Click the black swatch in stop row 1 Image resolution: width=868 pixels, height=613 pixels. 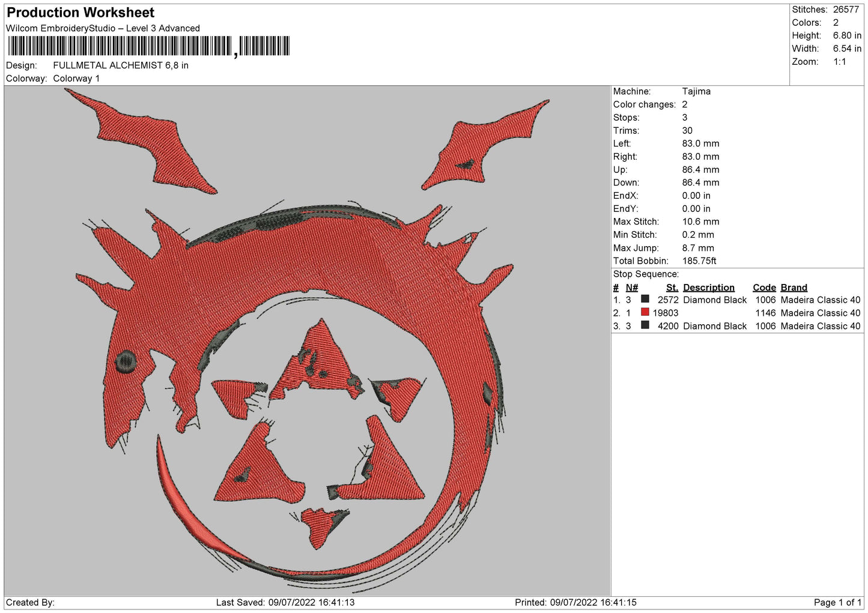(x=645, y=299)
